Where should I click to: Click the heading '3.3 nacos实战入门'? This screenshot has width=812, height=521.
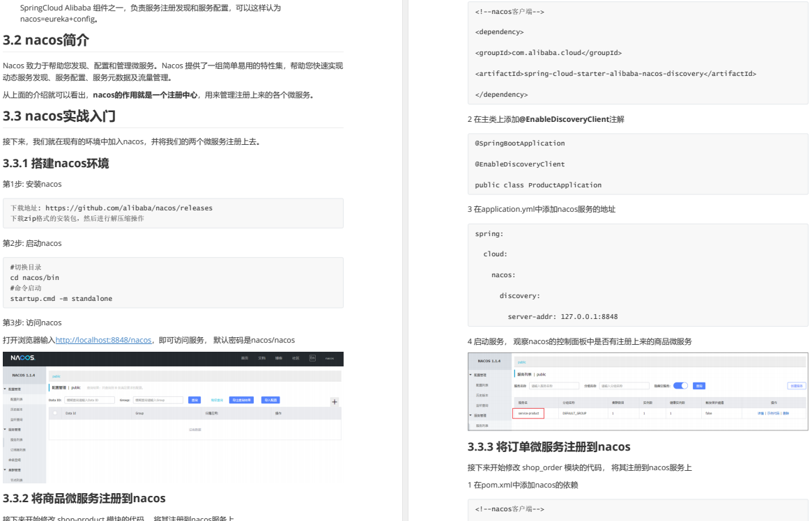click(59, 116)
